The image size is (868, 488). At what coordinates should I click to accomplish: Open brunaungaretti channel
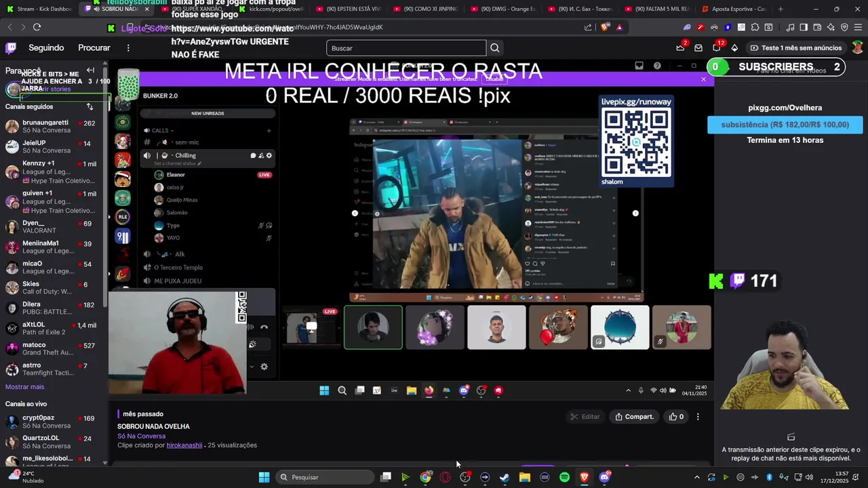click(x=53, y=127)
